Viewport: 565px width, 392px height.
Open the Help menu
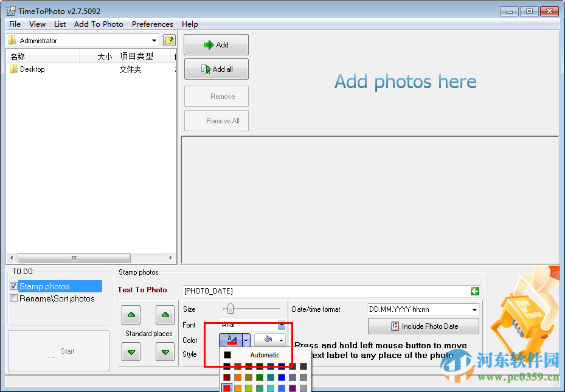(x=190, y=24)
